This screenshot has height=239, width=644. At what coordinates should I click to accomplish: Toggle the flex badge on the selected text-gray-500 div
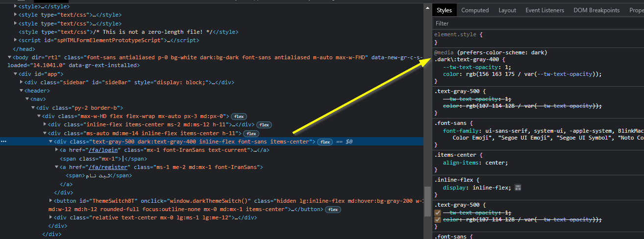tap(324, 142)
